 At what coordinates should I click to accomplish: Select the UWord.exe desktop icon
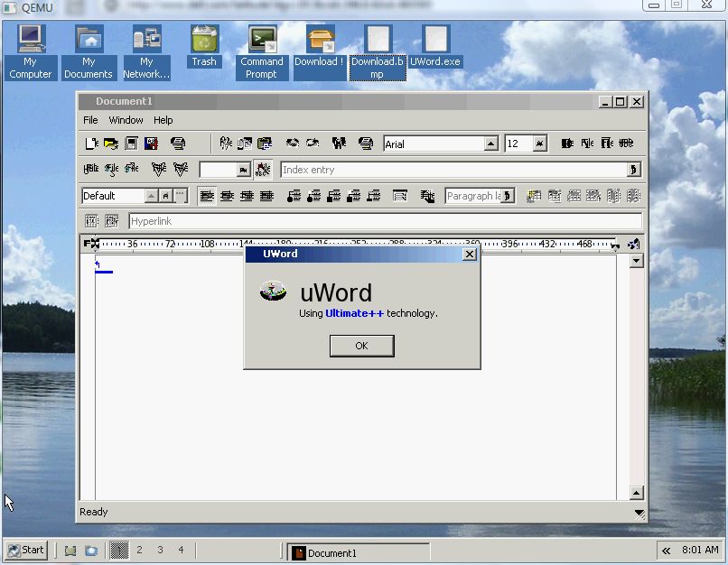pos(435,46)
